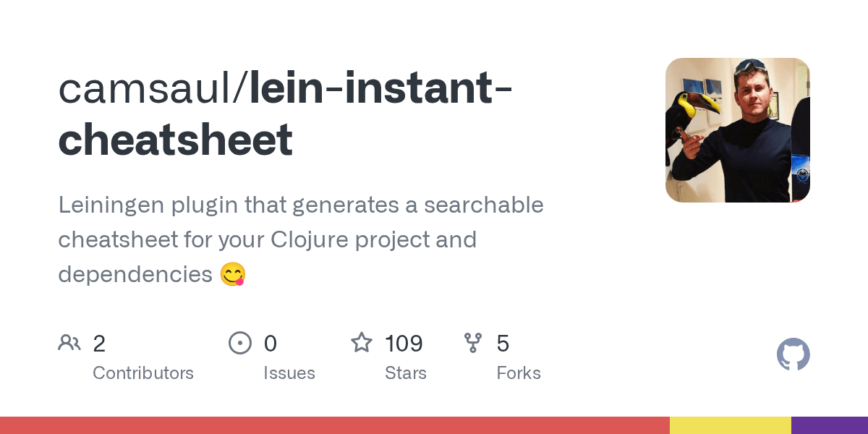Screen dimensions: 868x434
Task: Click the issue count 0
Action: tap(271, 344)
